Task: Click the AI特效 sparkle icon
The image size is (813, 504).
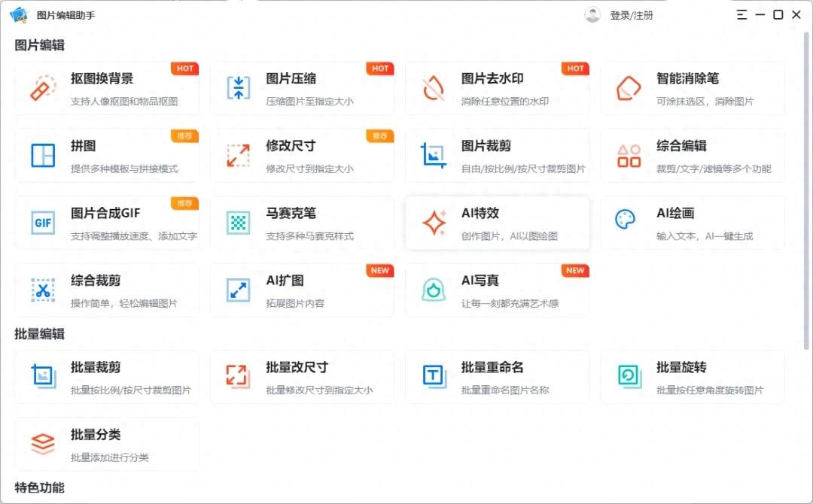Action: click(434, 223)
